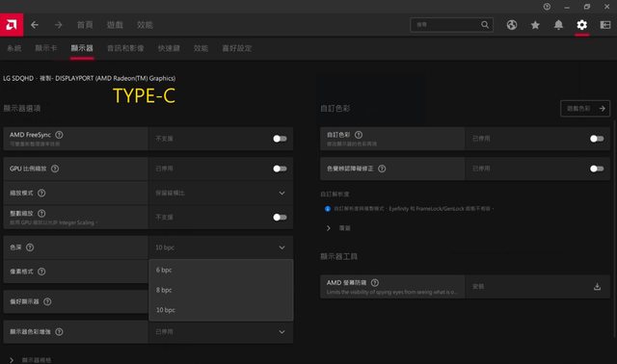Collapse the color depth dropdown showing 10 bpc
Screen dimensions: 617x364
(221, 247)
